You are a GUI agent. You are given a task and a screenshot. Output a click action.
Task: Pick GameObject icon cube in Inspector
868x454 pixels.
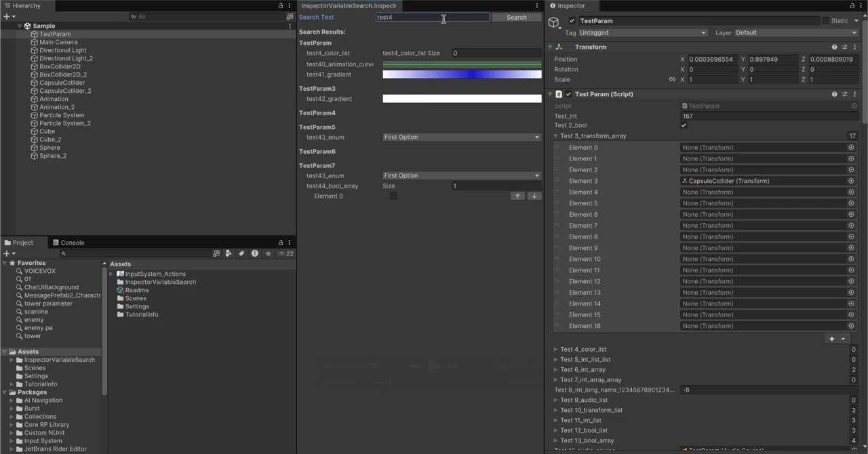coord(554,23)
